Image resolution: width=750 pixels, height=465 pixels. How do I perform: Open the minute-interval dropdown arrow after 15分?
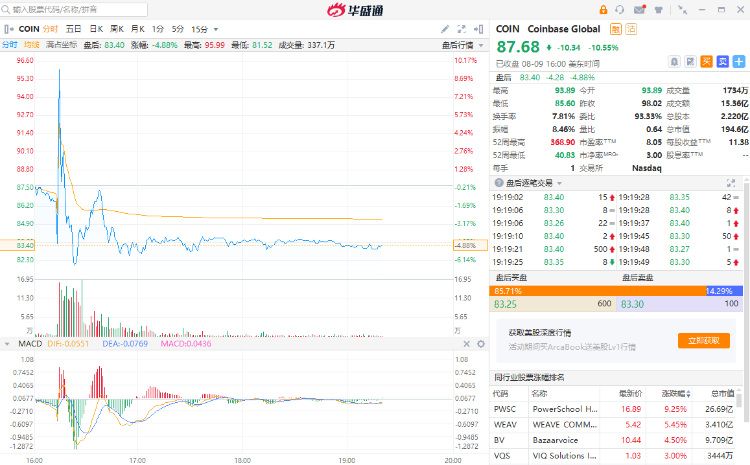point(216,30)
